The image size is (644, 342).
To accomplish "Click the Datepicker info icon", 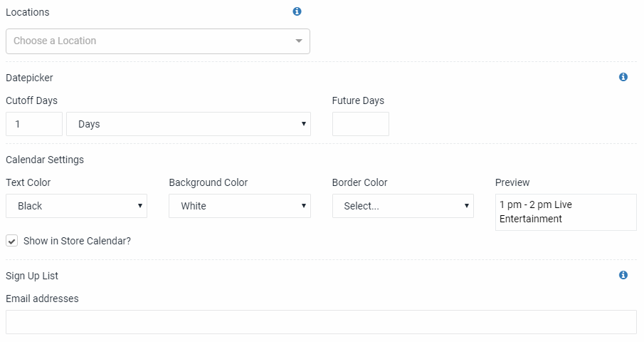I will [x=623, y=77].
